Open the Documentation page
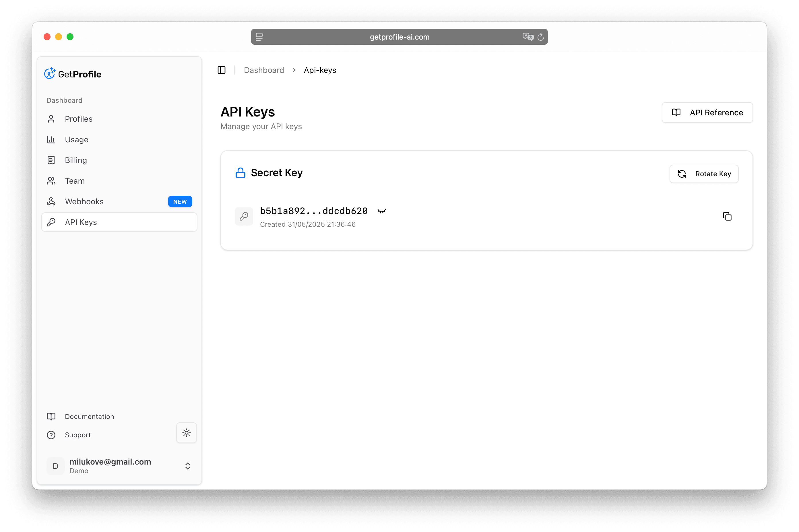This screenshot has width=799, height=532. click(x=89, y=416)
